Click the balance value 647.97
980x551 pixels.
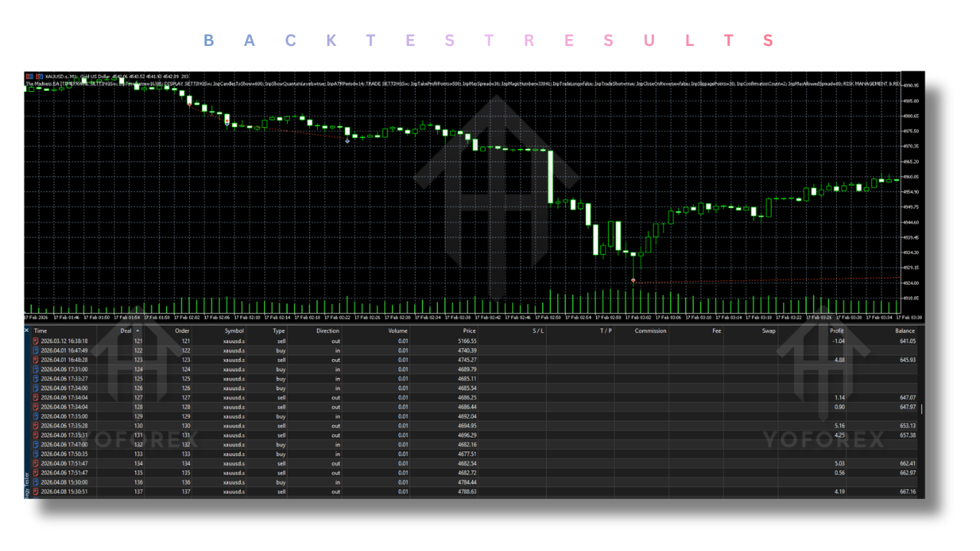tap(907, 407)
